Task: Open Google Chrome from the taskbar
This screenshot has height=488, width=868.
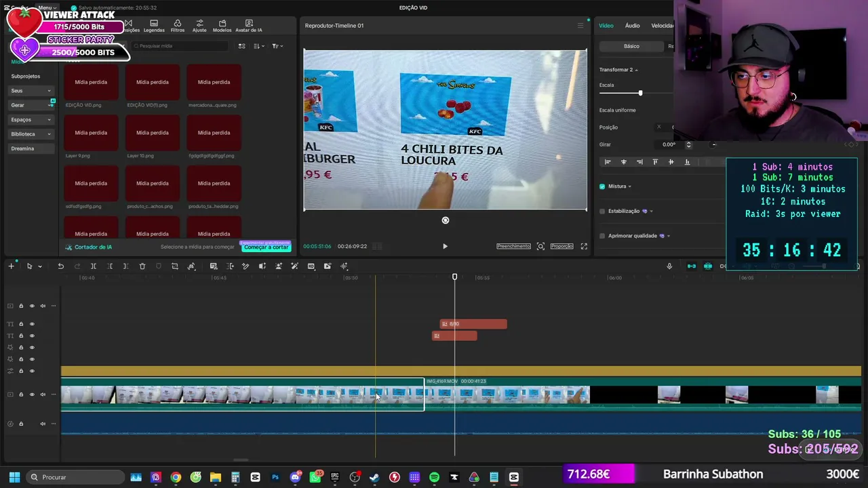Action: [176, 477]
